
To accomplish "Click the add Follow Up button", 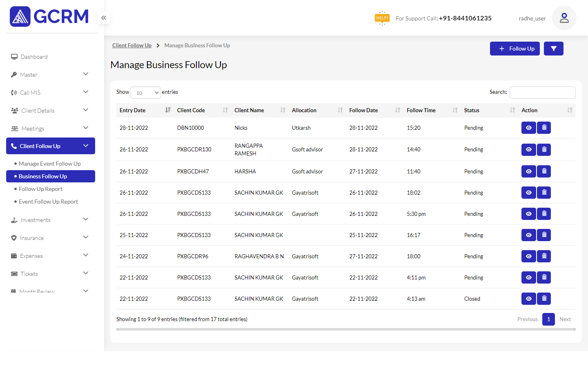I will (x=514, y=49).
